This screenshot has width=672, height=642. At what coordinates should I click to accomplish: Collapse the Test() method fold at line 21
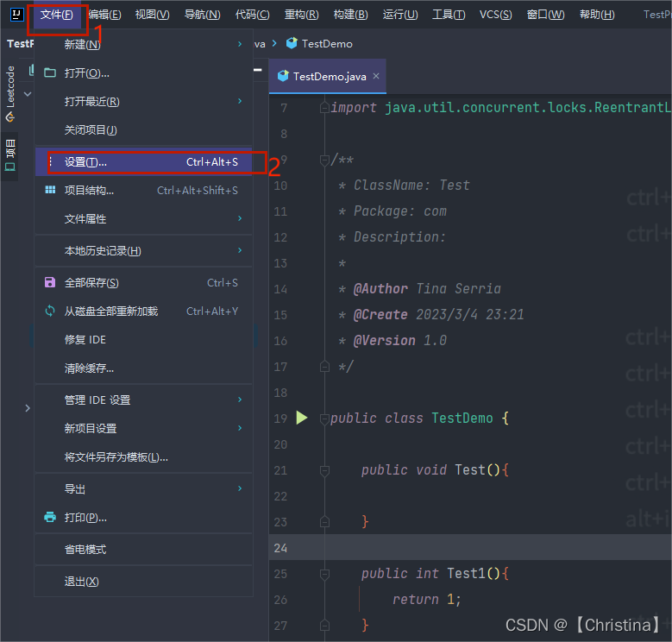324,470
